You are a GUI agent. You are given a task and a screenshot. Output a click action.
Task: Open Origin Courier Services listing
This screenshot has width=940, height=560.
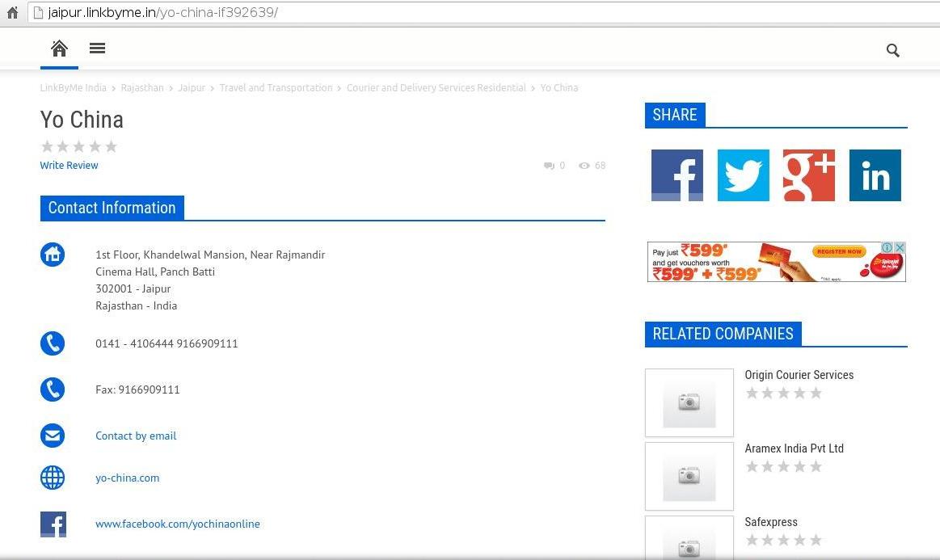click(799, 375)
